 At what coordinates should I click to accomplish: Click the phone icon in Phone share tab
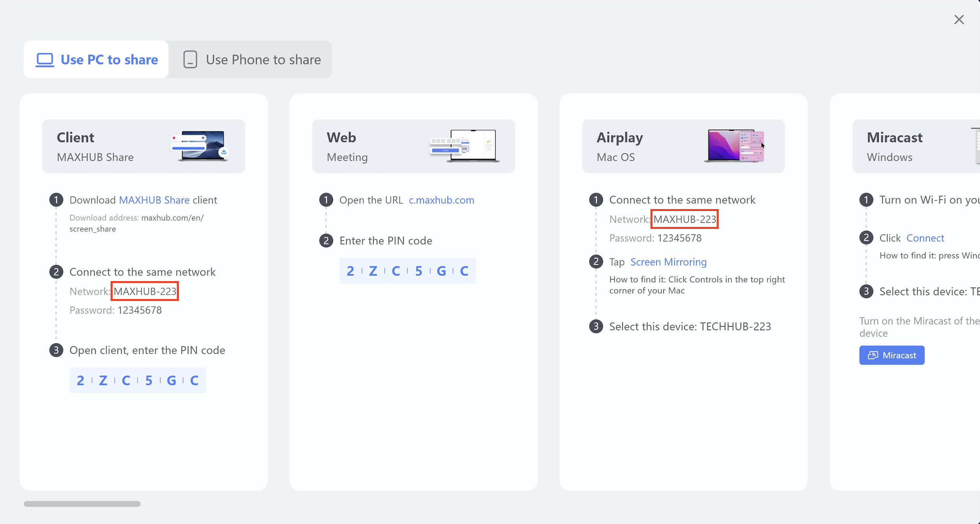click(x=190, y=60)
